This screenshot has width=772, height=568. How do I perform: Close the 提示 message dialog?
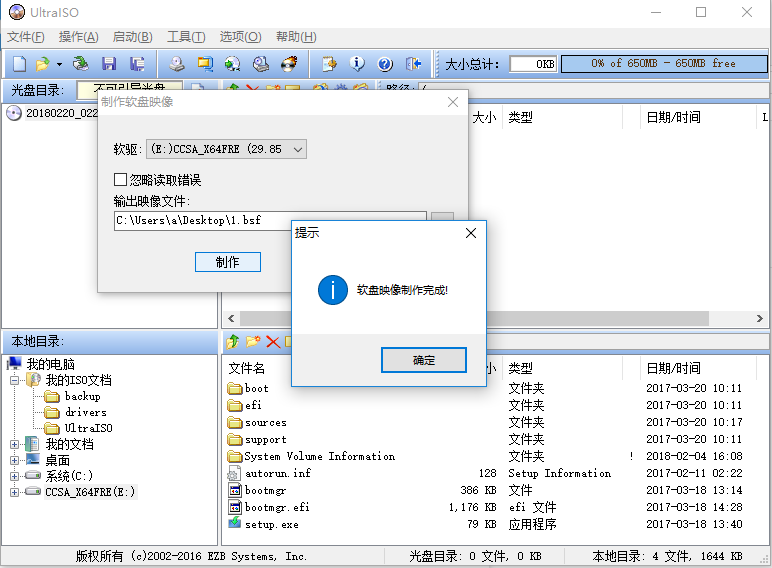[x=471, y=233]
